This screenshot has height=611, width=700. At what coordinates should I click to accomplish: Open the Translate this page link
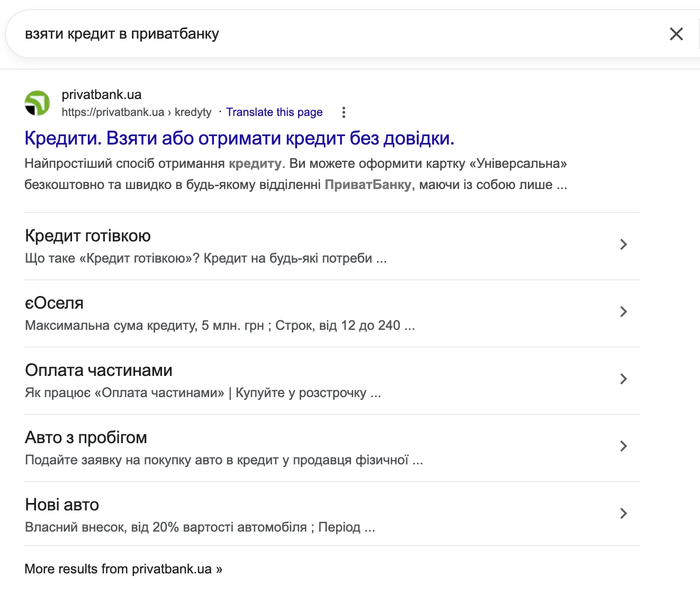274,112
